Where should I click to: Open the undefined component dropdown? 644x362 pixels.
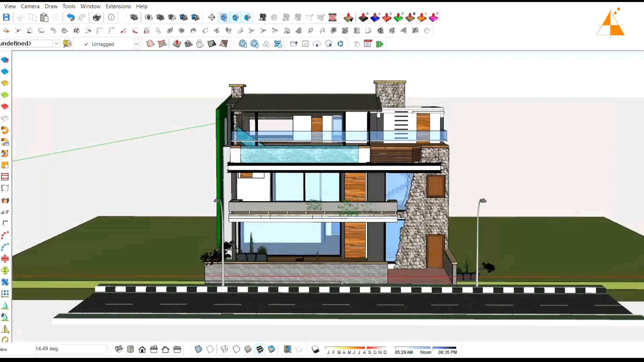point(56,43)
